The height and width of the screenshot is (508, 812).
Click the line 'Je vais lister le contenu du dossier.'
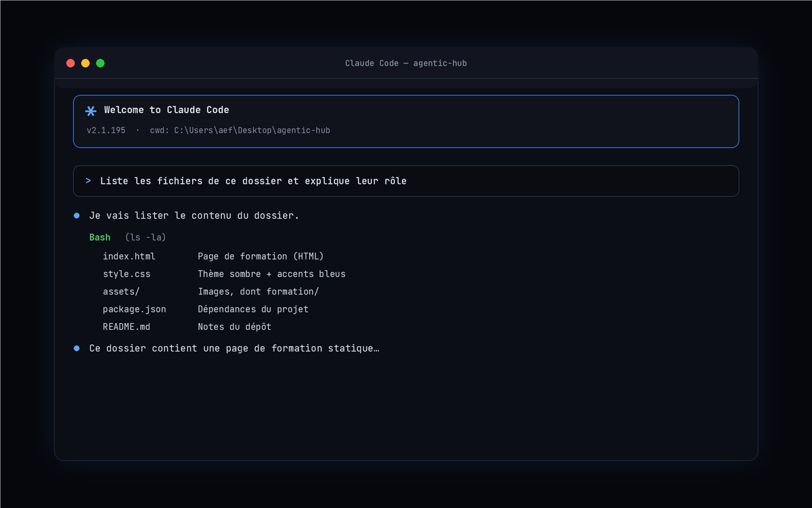pos(194,215)
